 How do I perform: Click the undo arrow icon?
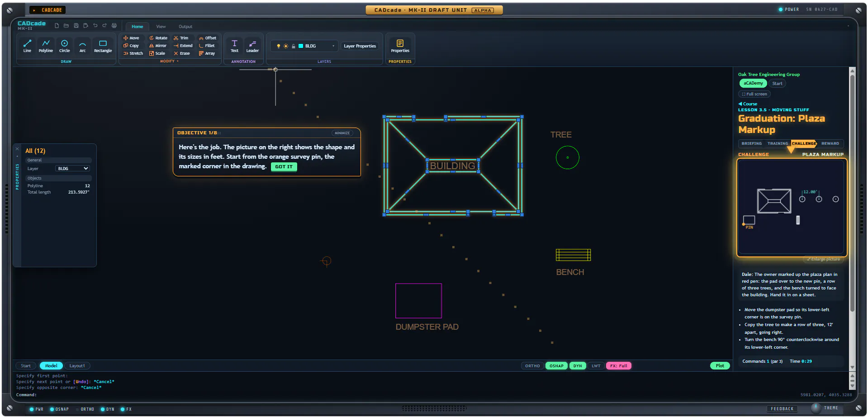95,26
